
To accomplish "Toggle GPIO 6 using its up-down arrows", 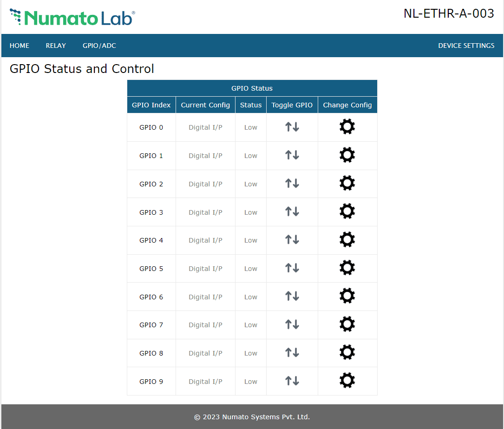I will click(x=292, y=296).
